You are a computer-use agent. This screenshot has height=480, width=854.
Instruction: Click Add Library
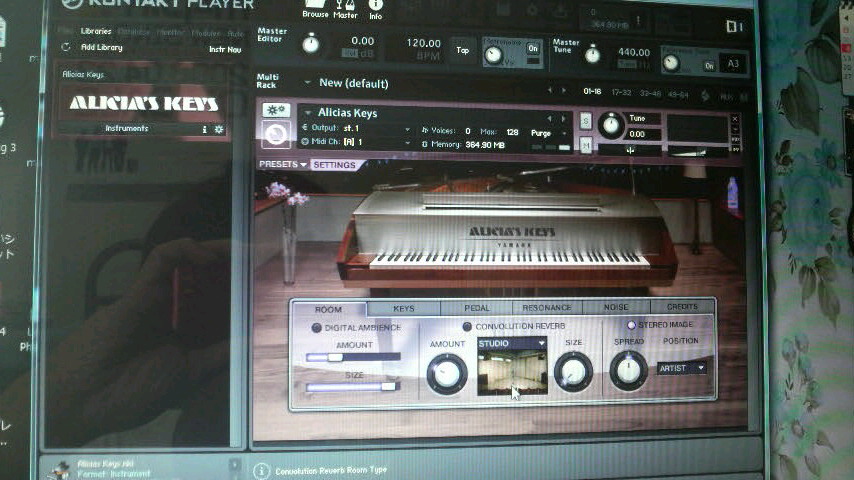[102, 47]
